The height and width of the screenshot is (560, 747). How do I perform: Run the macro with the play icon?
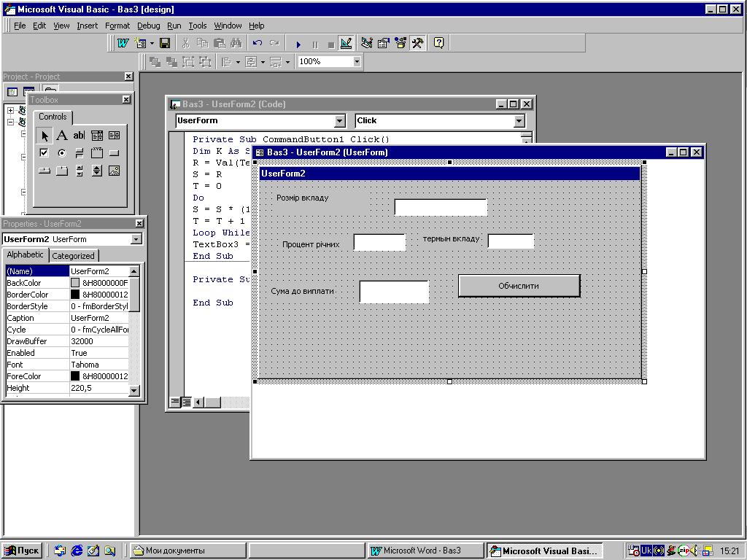[x=298, y=44]
